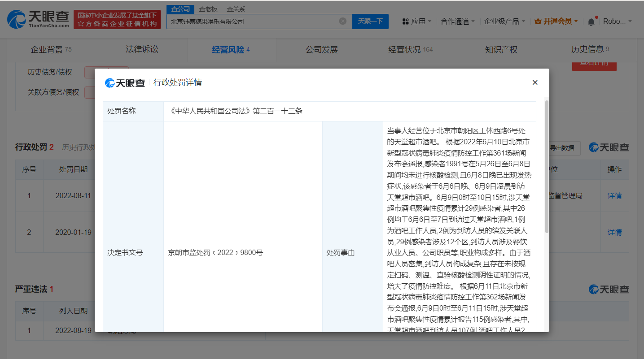644x359 pixels.
Task: Click the Tianyancha logo beside the 严重违法 section
Action: tap(609, 289)
